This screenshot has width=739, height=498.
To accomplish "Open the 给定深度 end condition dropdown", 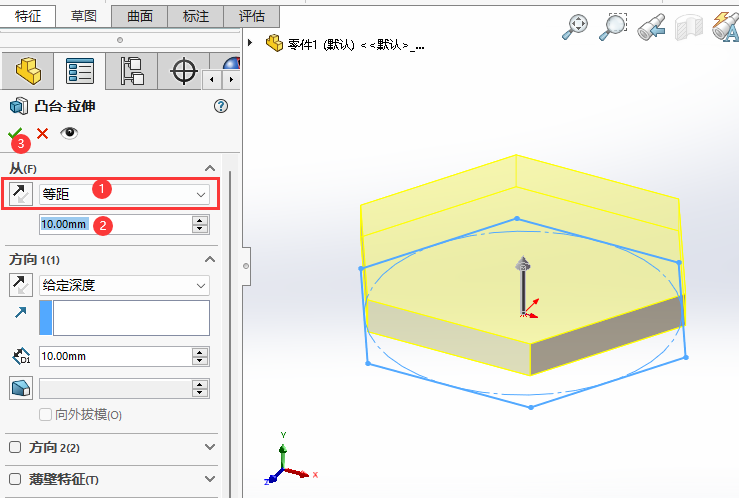I will [124, 285].
